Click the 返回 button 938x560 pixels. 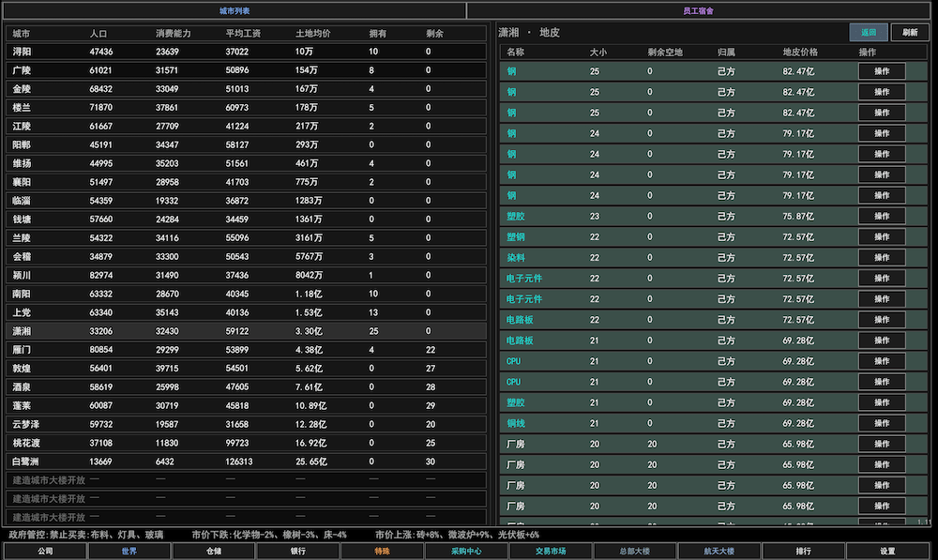pyautogui.click(x=868, y=32)
